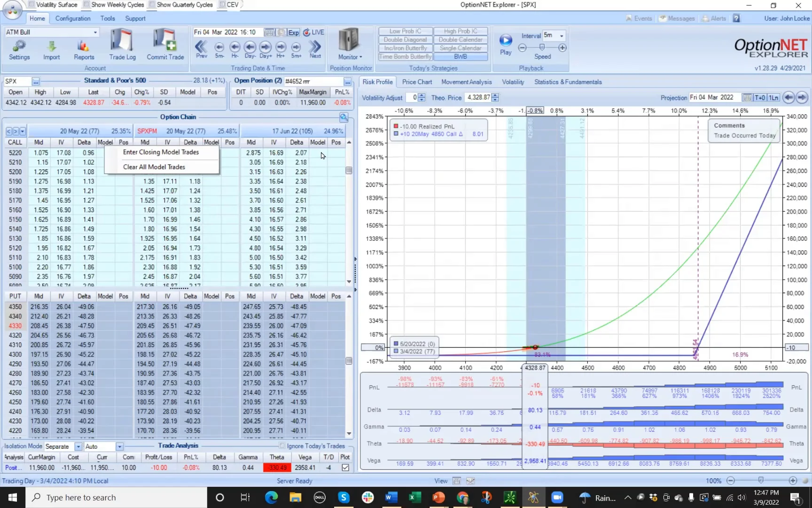Click the Import icon

pyautogui.click(x=51, y=50)
